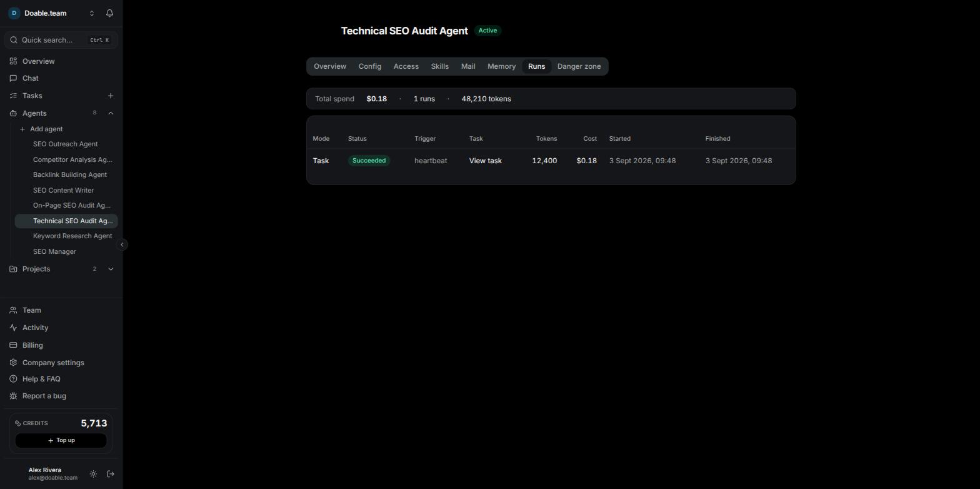Click the Active status badge
980x489 pixels.
(x=487, y=31)
